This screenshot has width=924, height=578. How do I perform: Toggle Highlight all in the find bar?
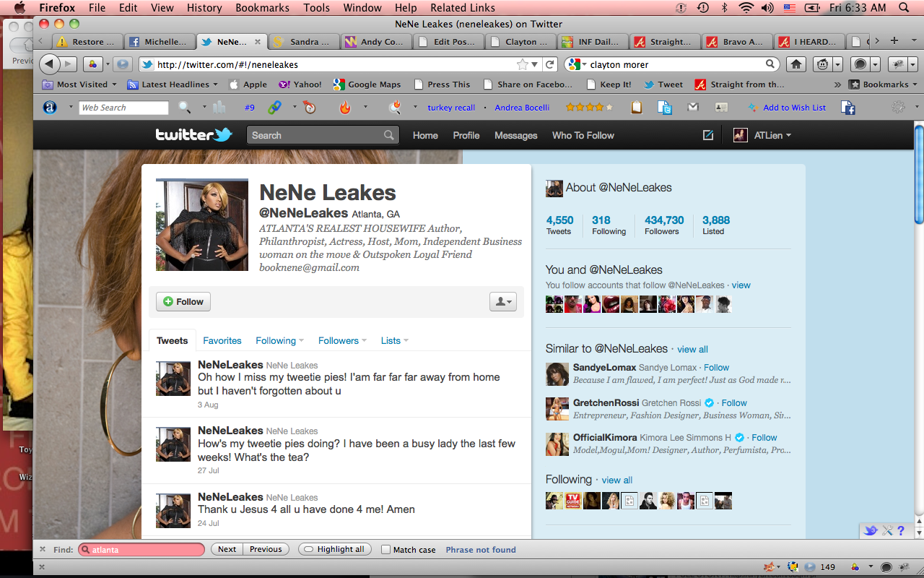click(334, 549)
